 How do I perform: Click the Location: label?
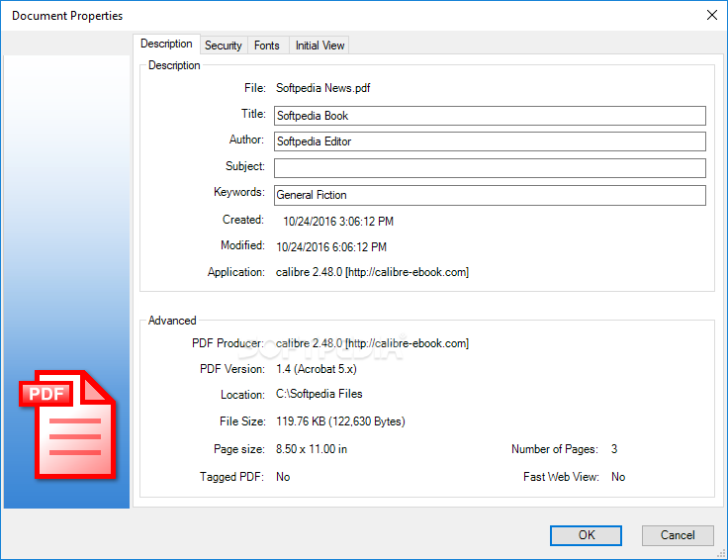(x=242, y=395)
